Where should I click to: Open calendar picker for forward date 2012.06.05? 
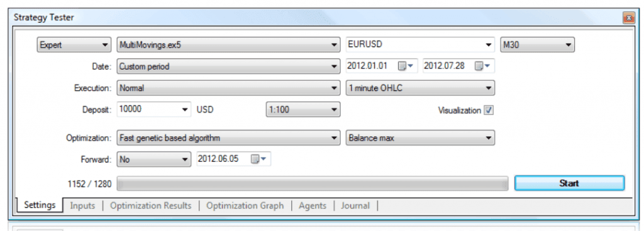click(258, 159)
